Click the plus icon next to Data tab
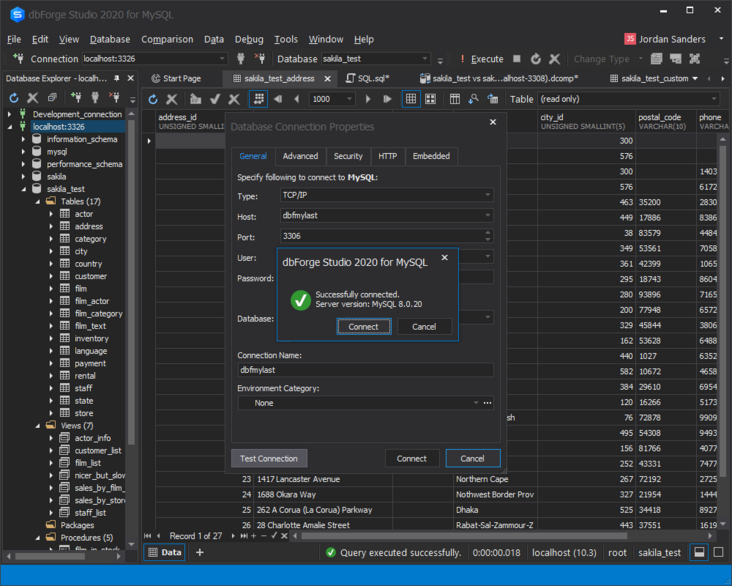This screenshot has height=586, width=732. (x=199, y=552)
